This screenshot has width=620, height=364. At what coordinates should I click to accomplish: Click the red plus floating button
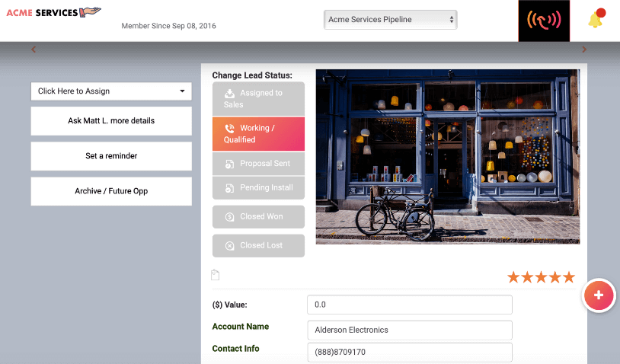(599, 295)
